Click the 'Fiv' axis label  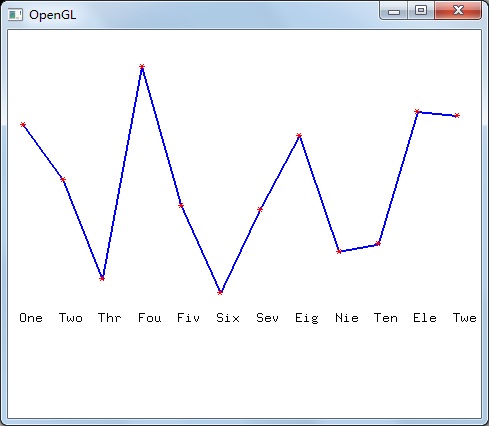tap(188, 318)
